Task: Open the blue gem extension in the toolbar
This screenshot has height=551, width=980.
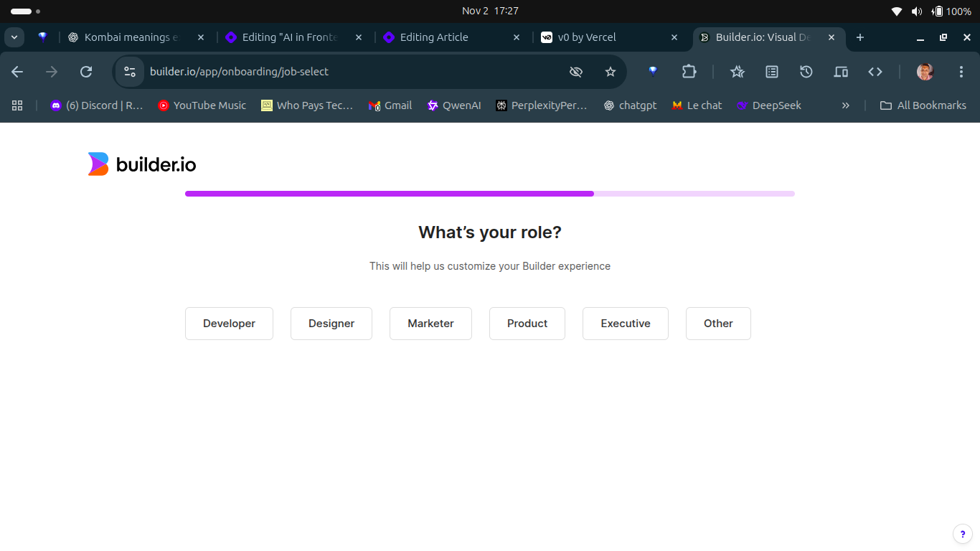Action: (653, 72)
